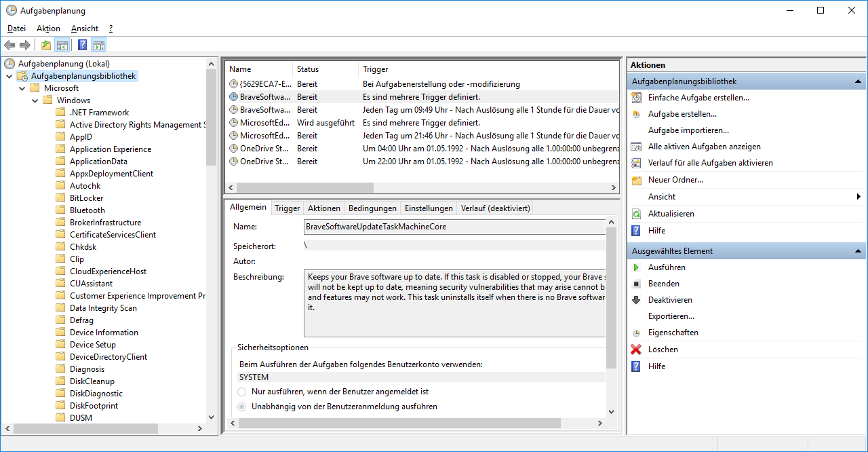The height and width of the screenshot is (452, 868).
Task: Switch to the Aktionen tab
Action: pyautogui.click(x=324, y=208)
